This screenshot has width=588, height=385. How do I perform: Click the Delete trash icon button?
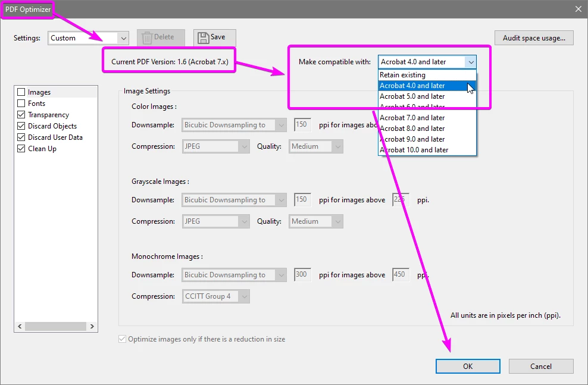[161, 37]
